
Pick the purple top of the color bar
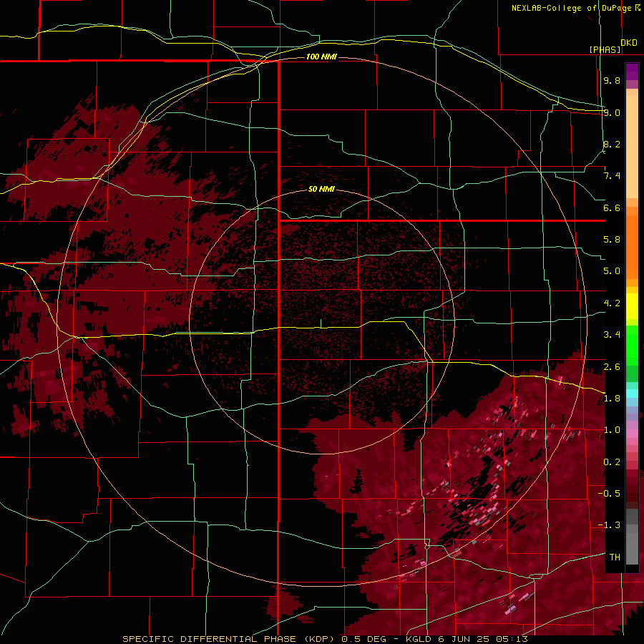coord(632,72)
